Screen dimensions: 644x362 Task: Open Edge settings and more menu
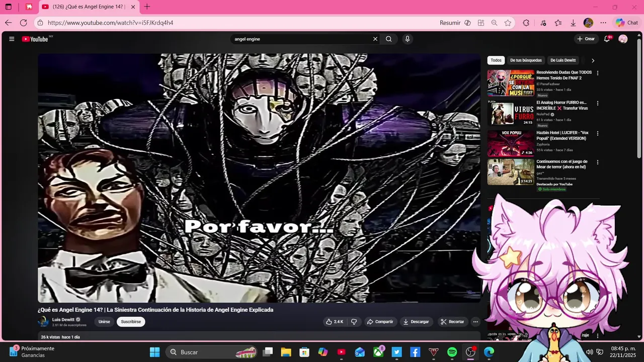click(603, 23)
